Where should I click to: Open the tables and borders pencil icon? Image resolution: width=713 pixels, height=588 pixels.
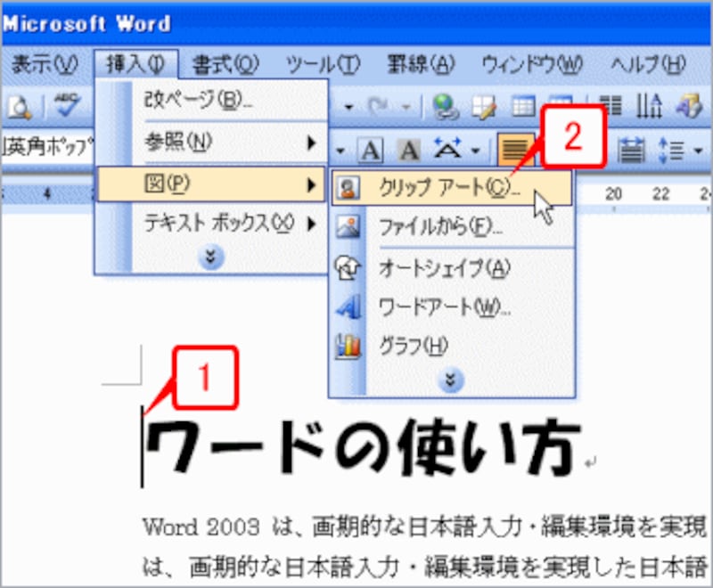tap(484, 107)
